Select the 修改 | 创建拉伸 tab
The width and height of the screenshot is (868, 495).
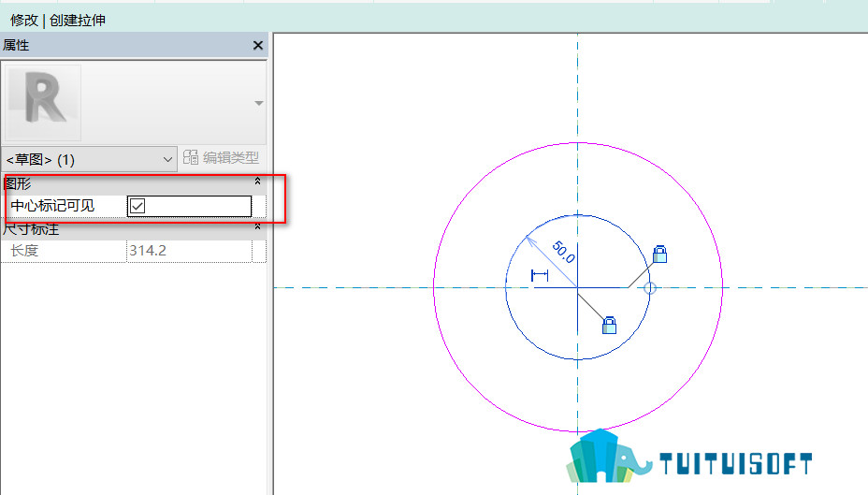(x=58, y=21)
